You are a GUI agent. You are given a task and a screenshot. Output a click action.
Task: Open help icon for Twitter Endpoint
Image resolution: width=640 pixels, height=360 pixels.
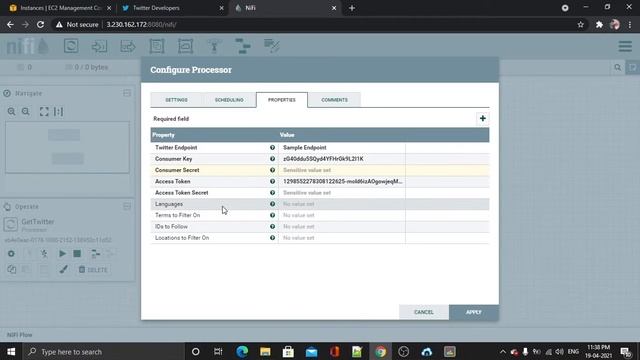coord(272,147)
